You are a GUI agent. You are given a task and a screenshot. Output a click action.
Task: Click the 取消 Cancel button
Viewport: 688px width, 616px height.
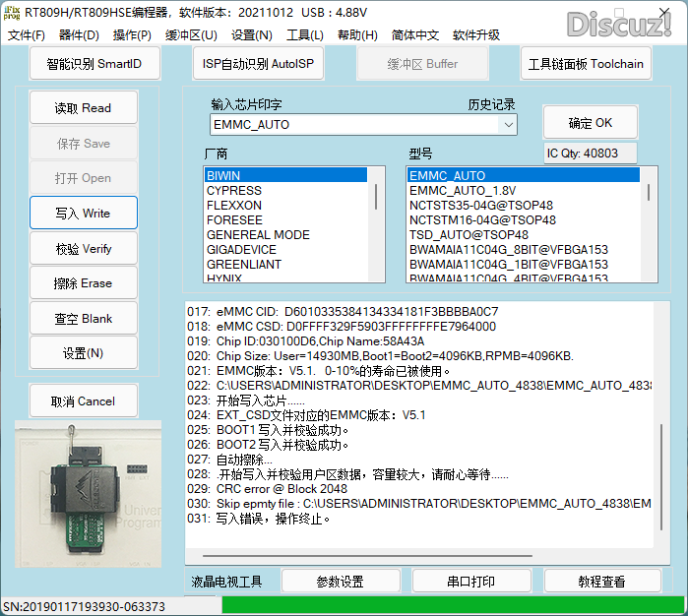point(84,401)
